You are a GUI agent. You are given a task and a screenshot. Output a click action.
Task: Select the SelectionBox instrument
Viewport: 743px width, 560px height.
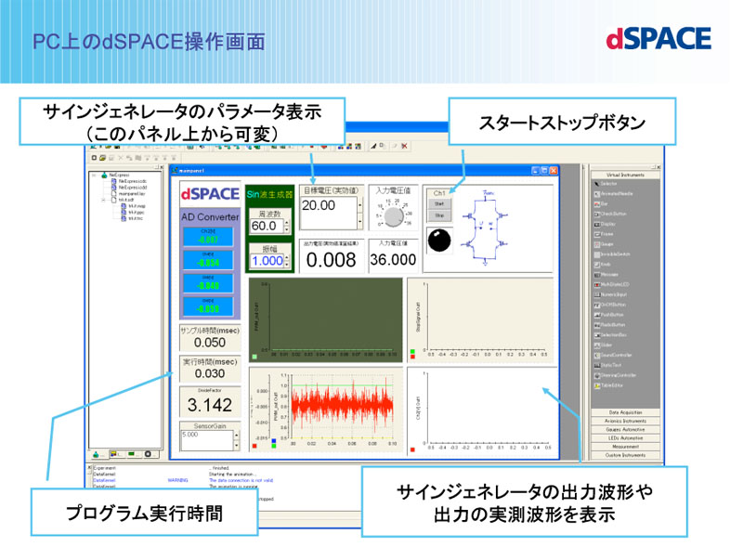pos(611,335)
